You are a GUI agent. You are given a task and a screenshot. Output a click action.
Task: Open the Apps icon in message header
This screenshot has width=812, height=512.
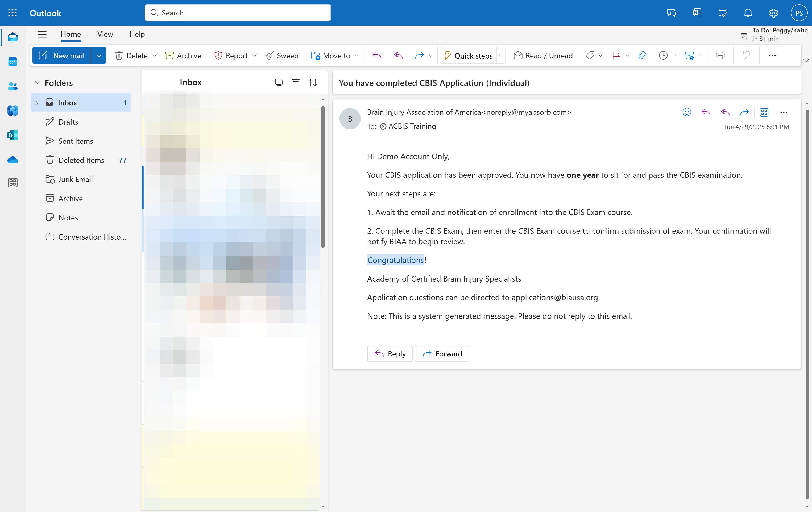click(764, 112)
